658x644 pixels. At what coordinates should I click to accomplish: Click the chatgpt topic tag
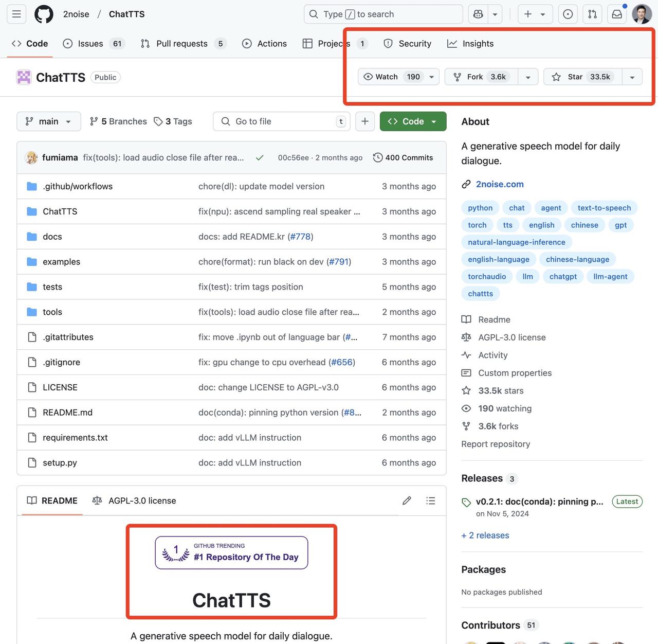click(x=563, y=276)
